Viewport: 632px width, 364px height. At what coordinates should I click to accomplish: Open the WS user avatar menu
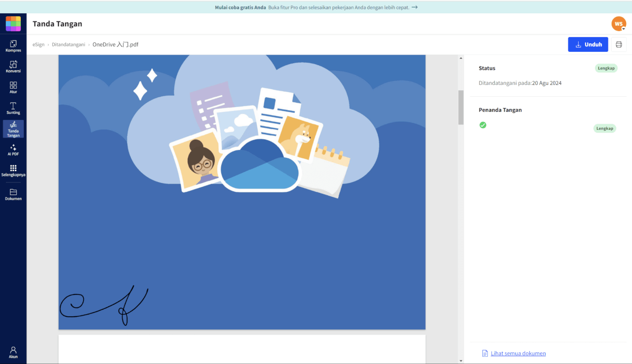pos(618,24)
